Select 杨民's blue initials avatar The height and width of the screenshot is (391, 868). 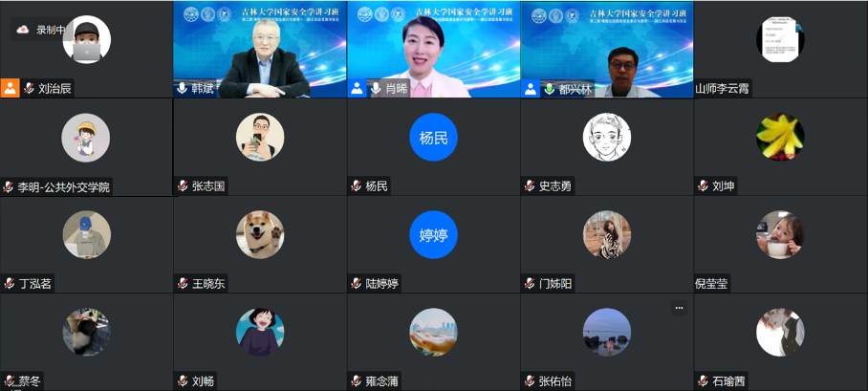click(x=433, y=138)
